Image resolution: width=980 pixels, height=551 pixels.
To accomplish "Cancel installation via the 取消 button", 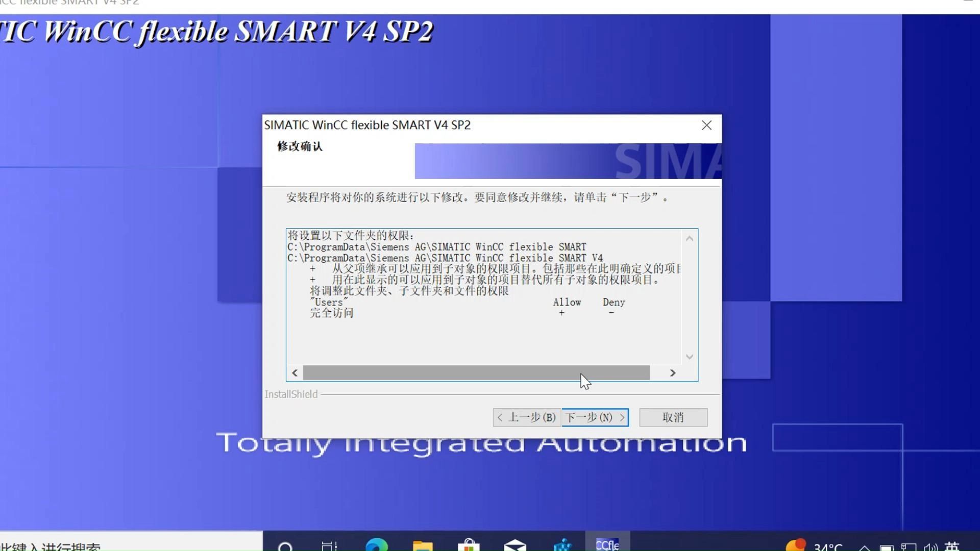I will (673, 417).
